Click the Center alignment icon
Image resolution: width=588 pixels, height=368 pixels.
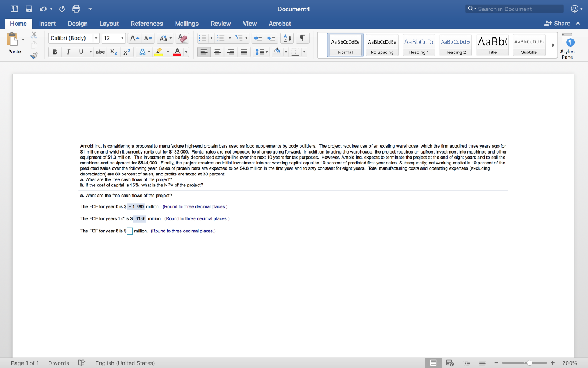coord(217,52)
